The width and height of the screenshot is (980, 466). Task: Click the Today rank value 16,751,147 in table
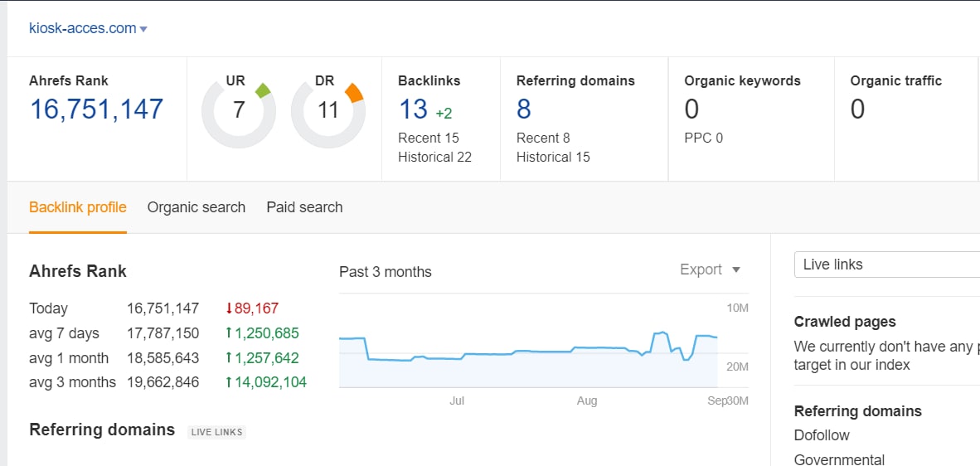point(163,308)
